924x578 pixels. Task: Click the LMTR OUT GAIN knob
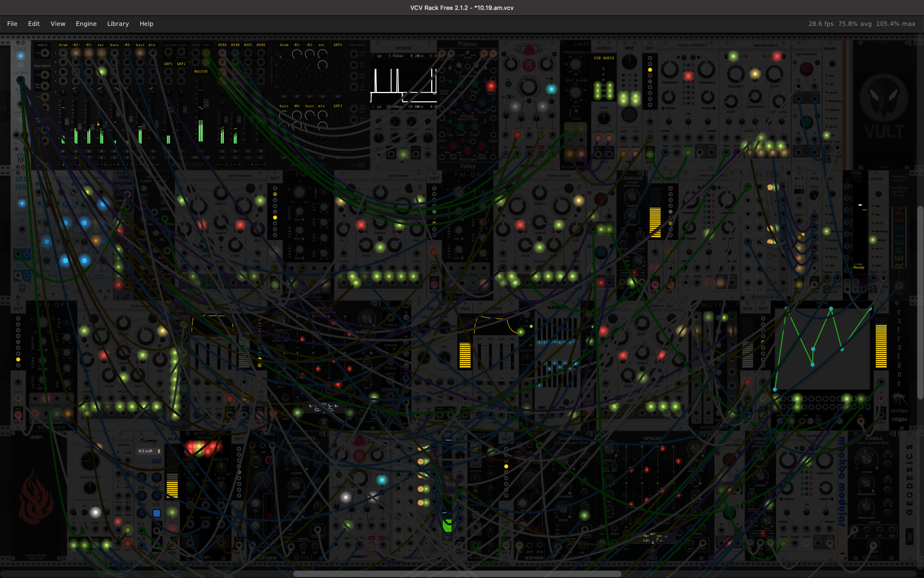click(575, 92)
